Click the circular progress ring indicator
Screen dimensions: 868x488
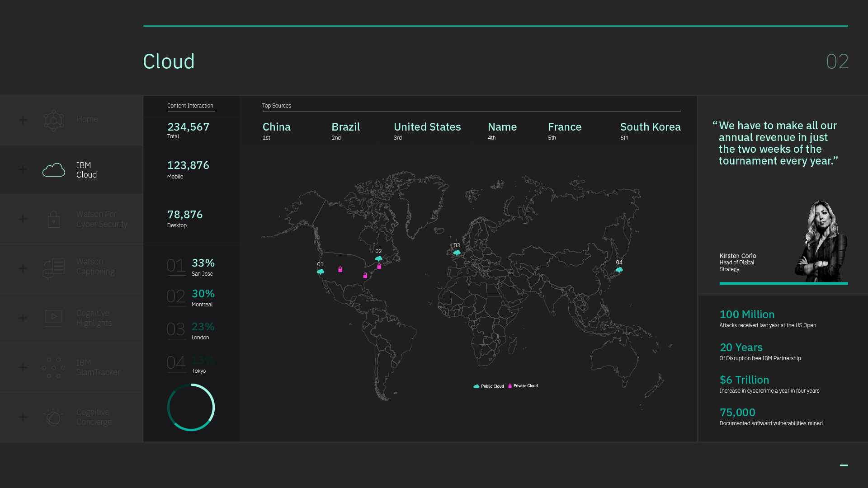coord(191,407)
